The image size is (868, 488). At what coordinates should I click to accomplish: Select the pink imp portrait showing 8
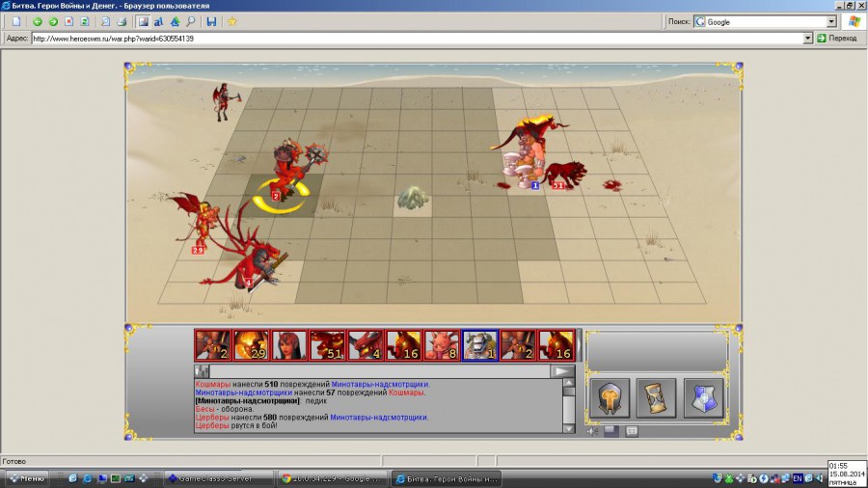[442, 344]
